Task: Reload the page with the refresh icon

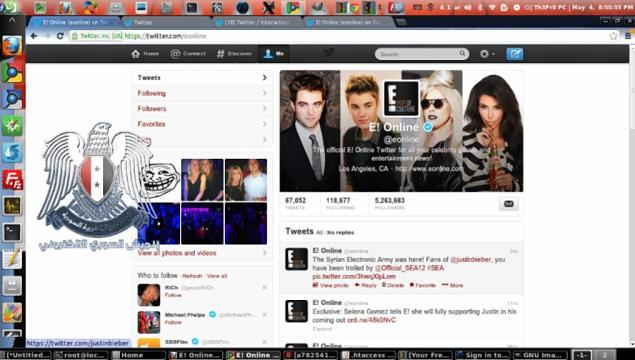Action: pos(60,36)
